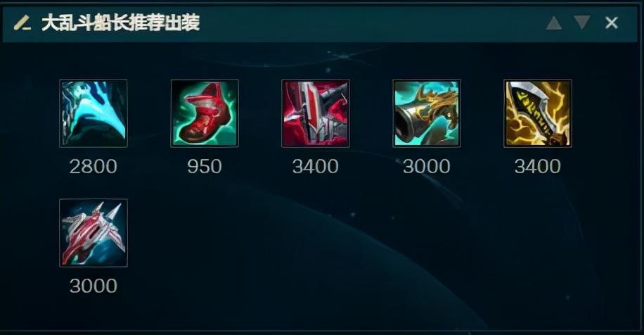Click the 3000 price in the second row
644x335 pixels.
pyautogui.click(x=94, y=286)
